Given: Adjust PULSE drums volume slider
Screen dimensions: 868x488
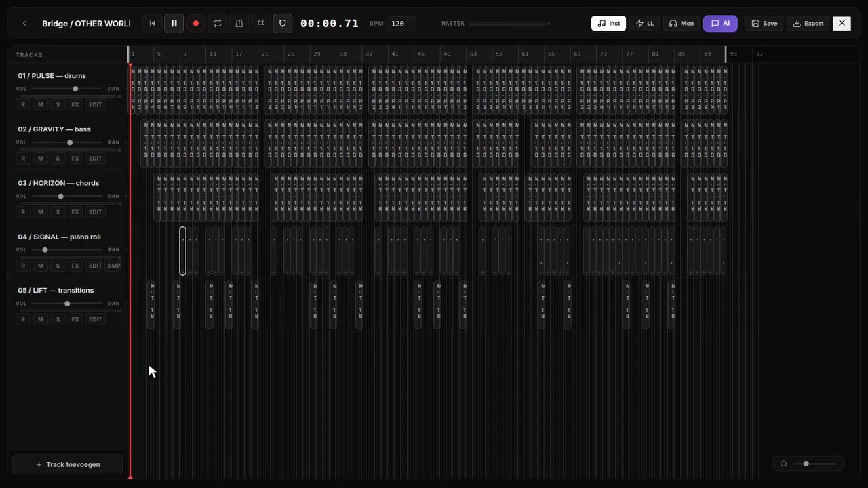Looking at the screenshot, I should (67, 89).
